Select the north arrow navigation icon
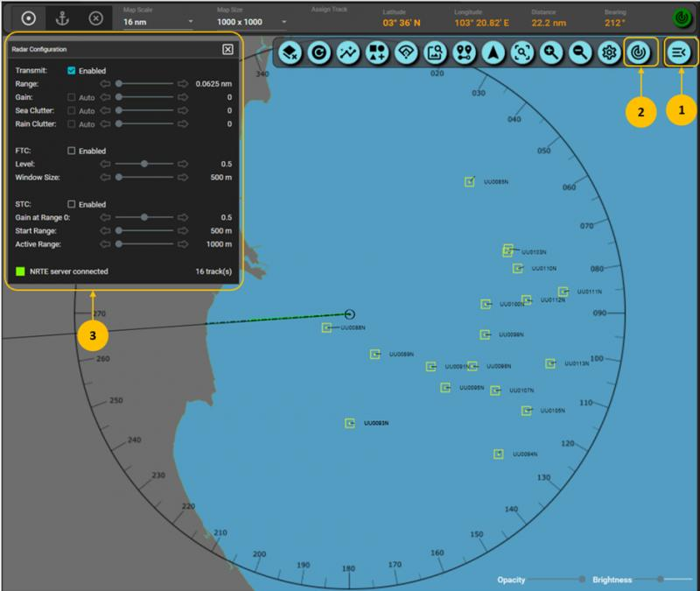The height and width of the screenshot is (591, 700). (x=494, y=54)
